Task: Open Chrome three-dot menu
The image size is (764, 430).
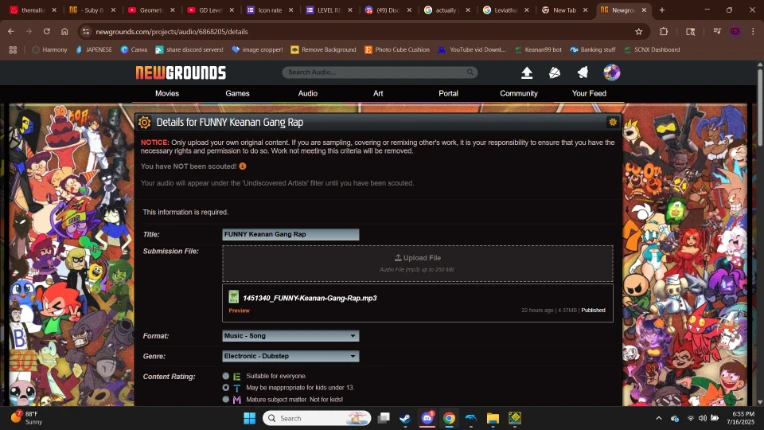Action: [753, 32]
